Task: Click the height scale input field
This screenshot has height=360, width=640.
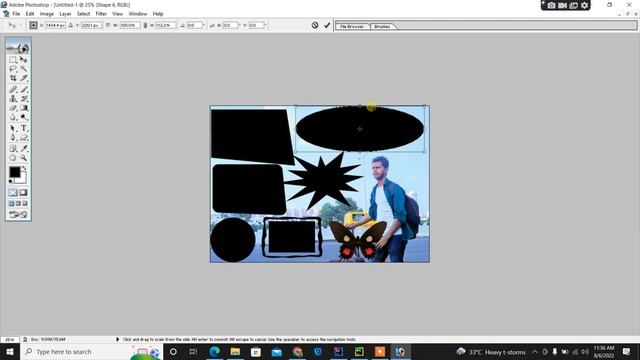Action: (x=165, y=25)
